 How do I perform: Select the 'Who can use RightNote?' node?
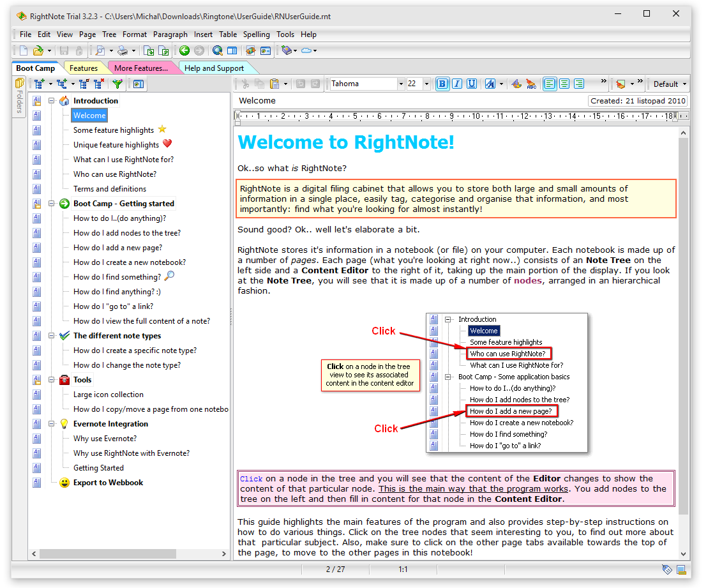click(x=115, y=174)
